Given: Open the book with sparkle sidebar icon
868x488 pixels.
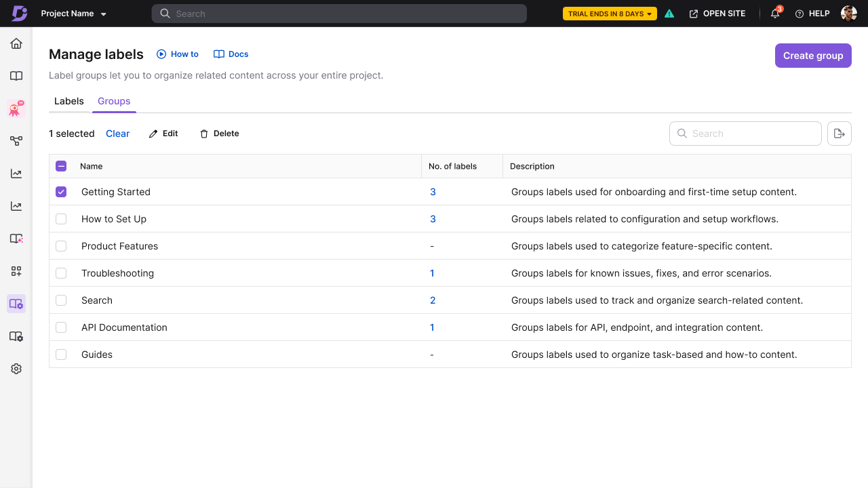Looking at the screenshot, I should [16, 239].
